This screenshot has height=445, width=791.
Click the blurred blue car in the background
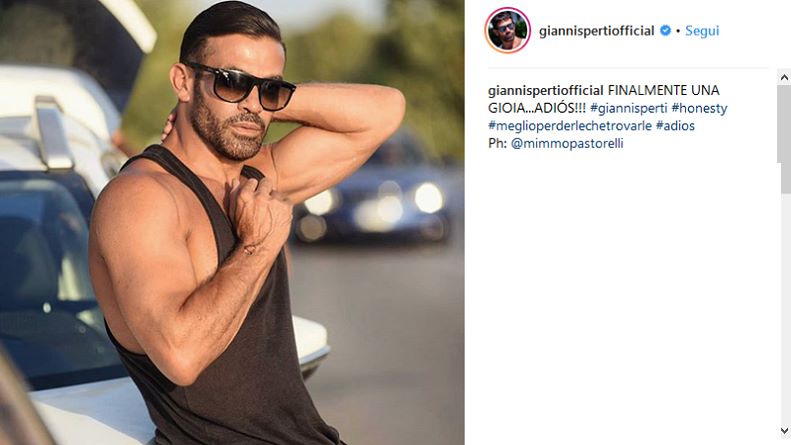pyautogui.click(x=378, y=194)
